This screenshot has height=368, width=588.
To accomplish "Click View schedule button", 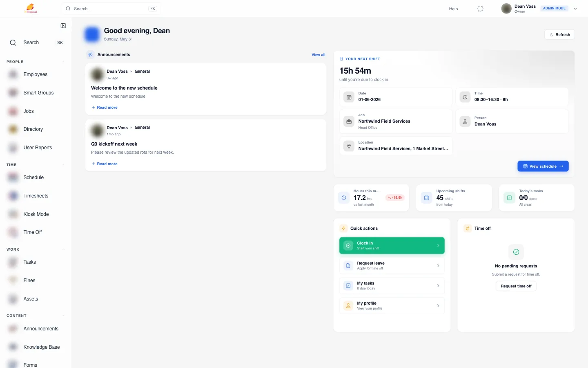I will click(543, 166).
